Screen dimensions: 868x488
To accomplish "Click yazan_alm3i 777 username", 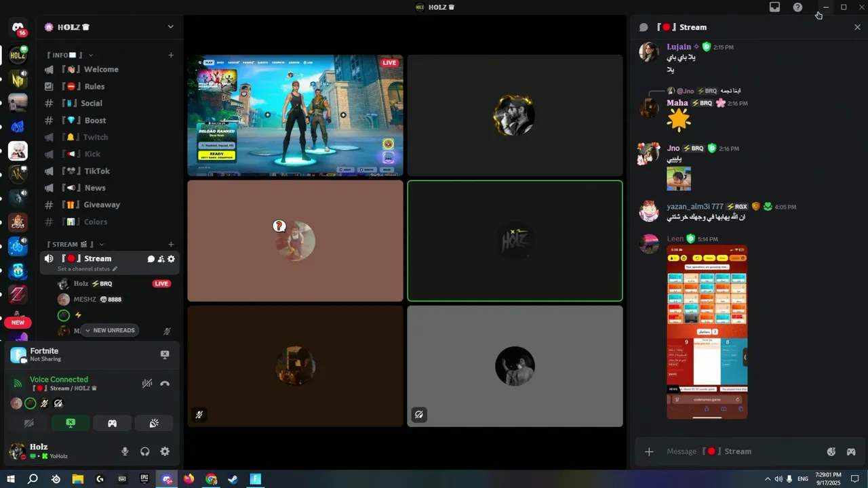I will pyautogui.click(x=695, y=206).
